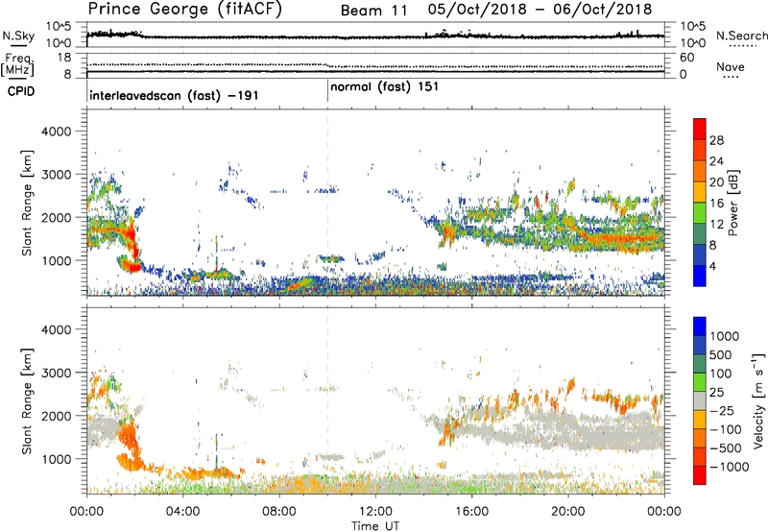
Task: Click the power panel 'Slant Range [km]' label
Action: pyautogui.click(x=27, y=203)
